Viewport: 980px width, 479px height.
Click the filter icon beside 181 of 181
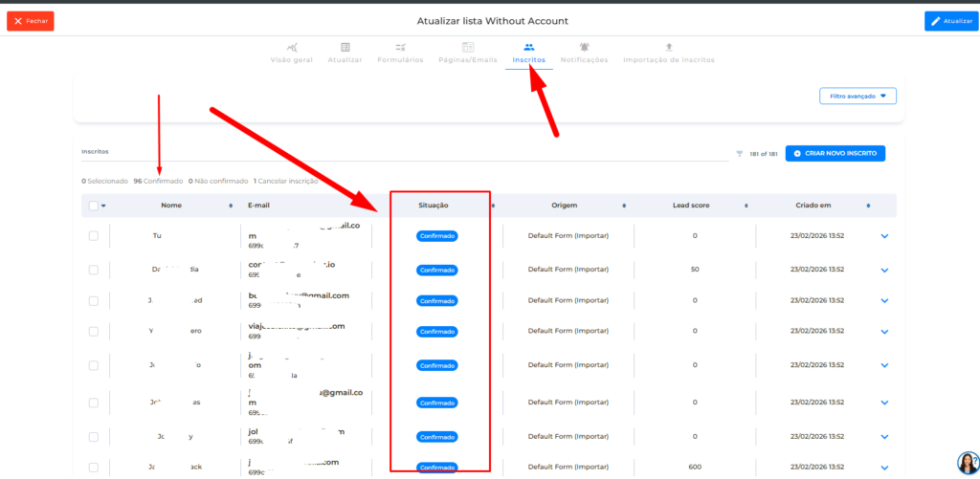(739, 154)
